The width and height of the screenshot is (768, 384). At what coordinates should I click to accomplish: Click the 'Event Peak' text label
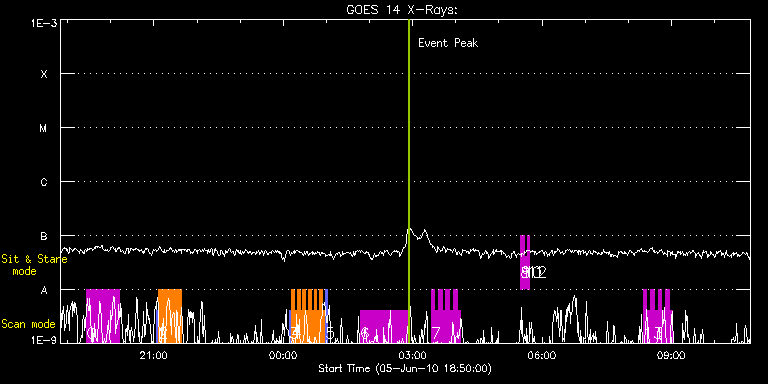click(448, 43)
